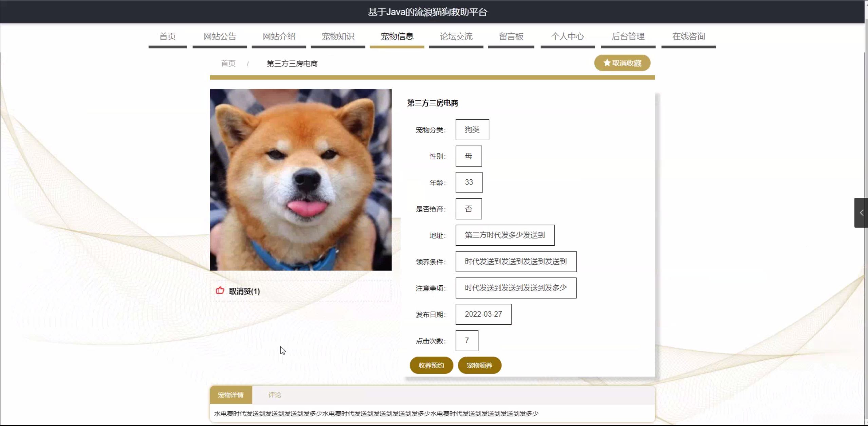Switch to 论坛交流 section
This screenshot has height=426, width=868.
[456, 36]
